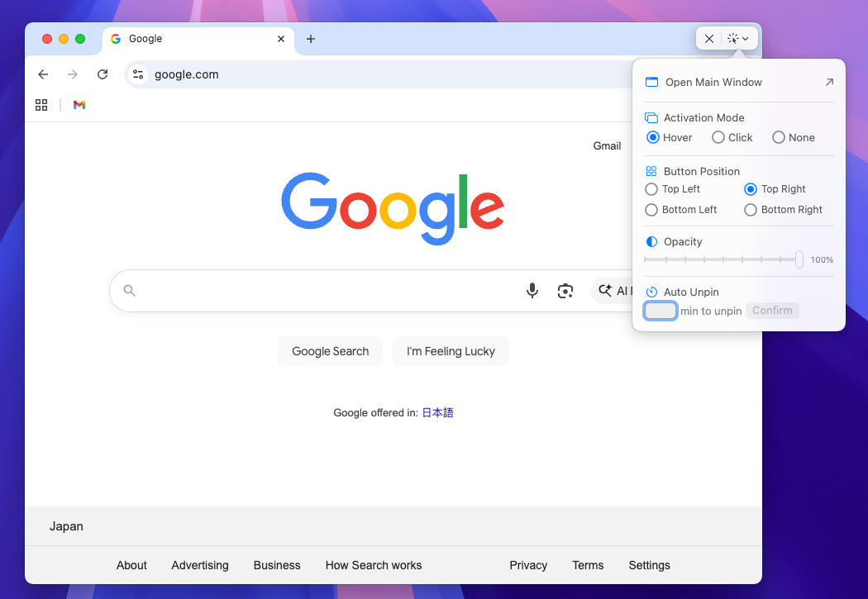Select Click as the Activation Mode

[x=717, y=137]
